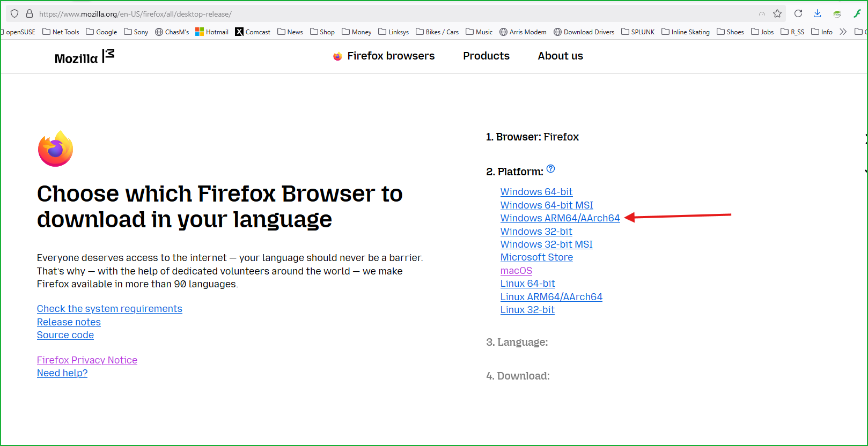
Task: Open the Downloads panel arrow icon
Action: coord(818,13)
